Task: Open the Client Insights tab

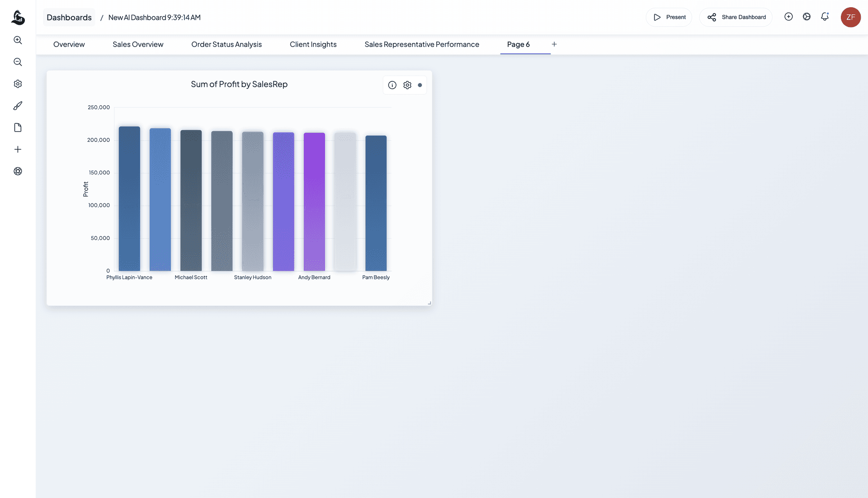Action: click(x=313, y=44)
